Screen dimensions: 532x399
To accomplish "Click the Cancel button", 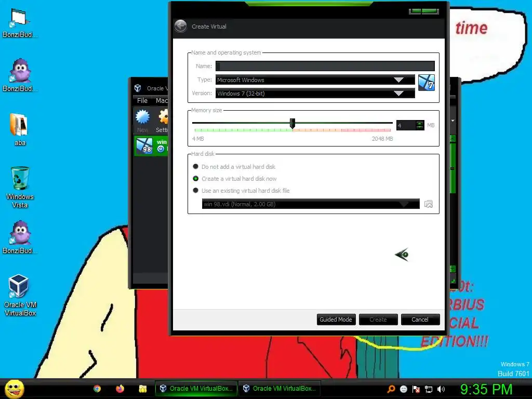I will [420, 320].
